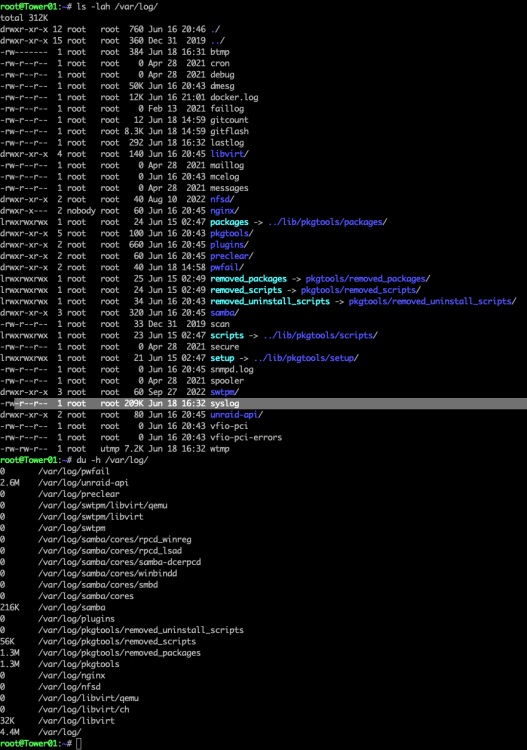Click the 'unraid-api/' directory in ls listing

(237, 415)
